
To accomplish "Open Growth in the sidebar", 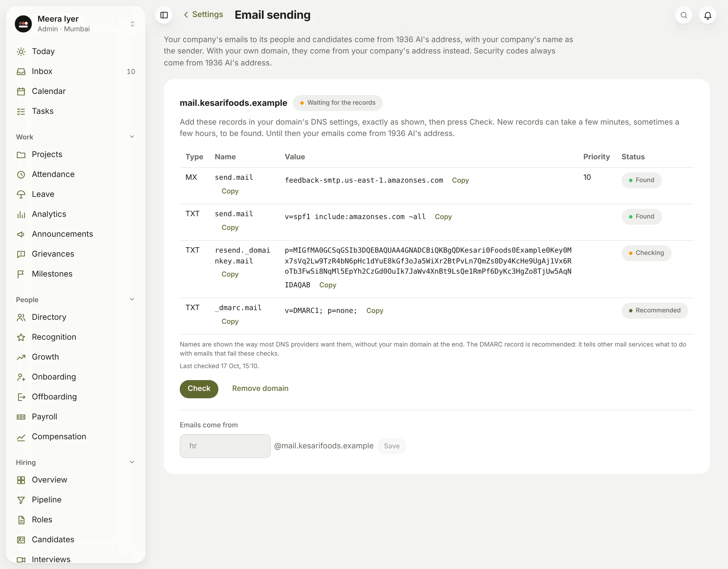I will [75, 357].
